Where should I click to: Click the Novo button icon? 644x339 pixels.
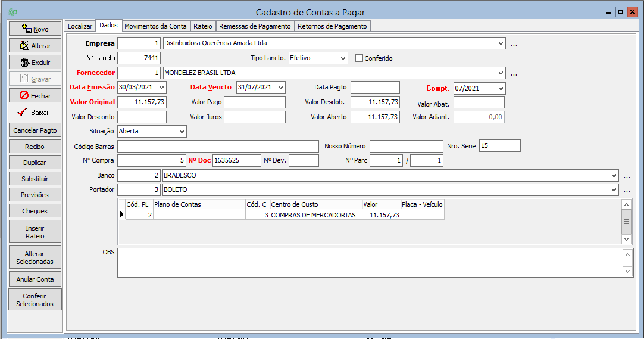click(26, 29)
